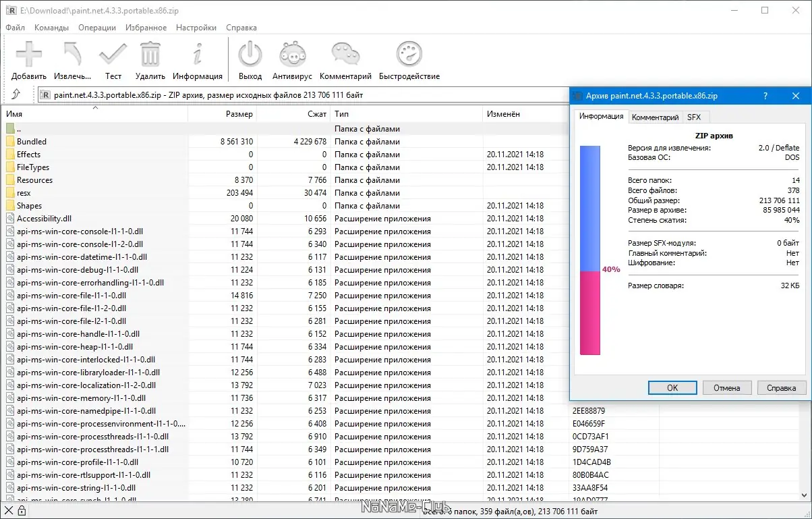Select file api-ms-win-core-string-l1-1-0.dll
This screenshot has height=519, width=812.
76,488
